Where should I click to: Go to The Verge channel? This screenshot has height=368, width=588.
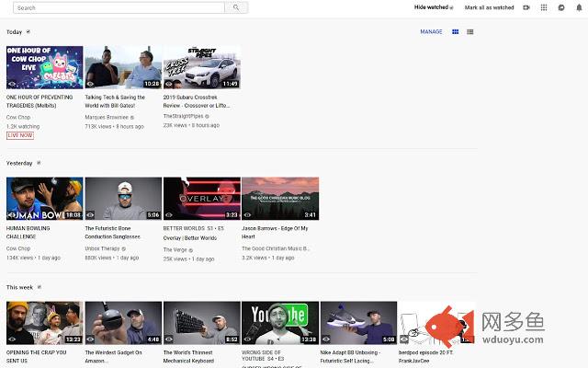(x=175, y=249)
